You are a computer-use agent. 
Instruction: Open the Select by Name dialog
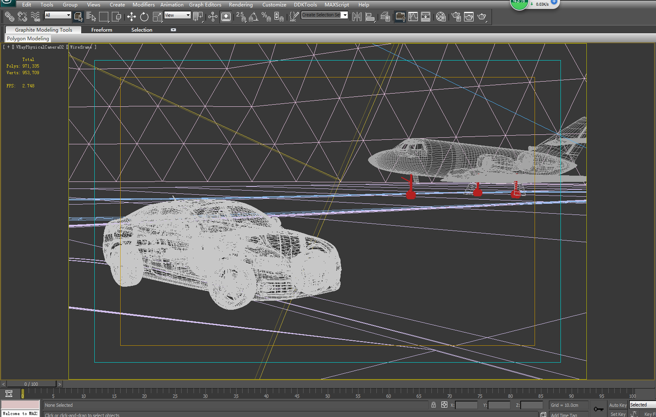point(91,16)
